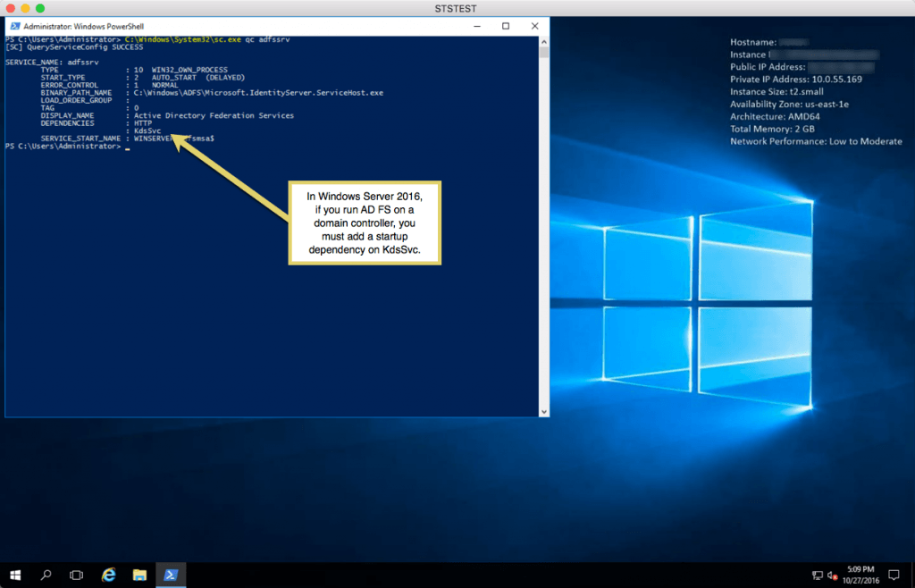Close the PowerShell window

pos(534,26)
